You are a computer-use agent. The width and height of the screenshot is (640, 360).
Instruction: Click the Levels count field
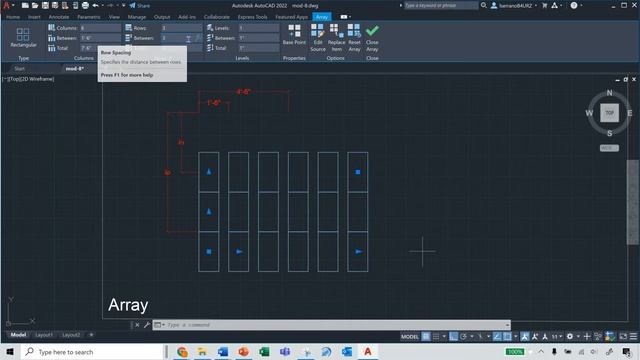(x=259, y=28)
